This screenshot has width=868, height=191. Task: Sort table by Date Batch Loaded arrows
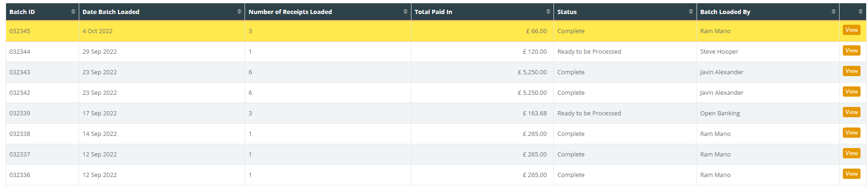click(239, 12)
